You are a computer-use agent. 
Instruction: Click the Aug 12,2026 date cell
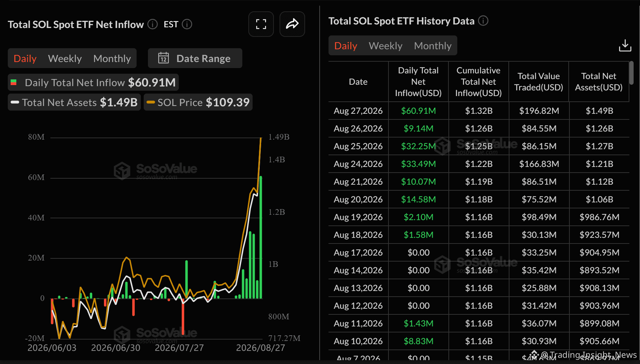(358, 306)
